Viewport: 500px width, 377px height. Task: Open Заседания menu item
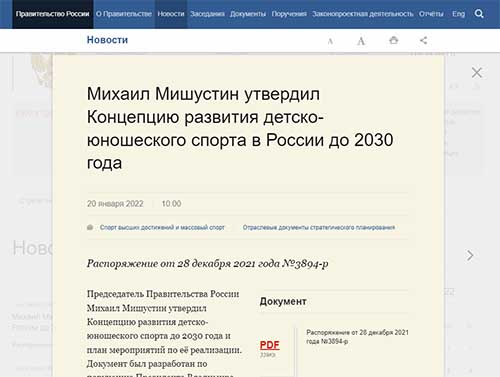tap(207, 14)
